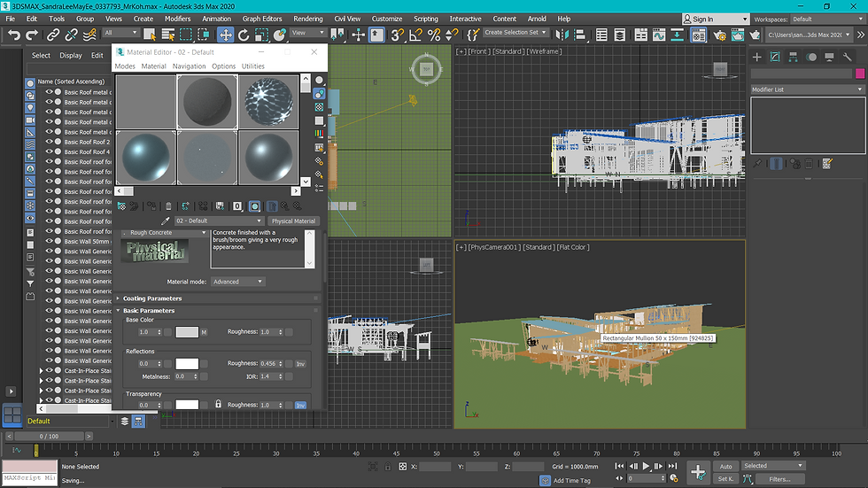Open the Curve Editor from the toolbar
This screenshot has width=868, height=488.
[659, 35]
